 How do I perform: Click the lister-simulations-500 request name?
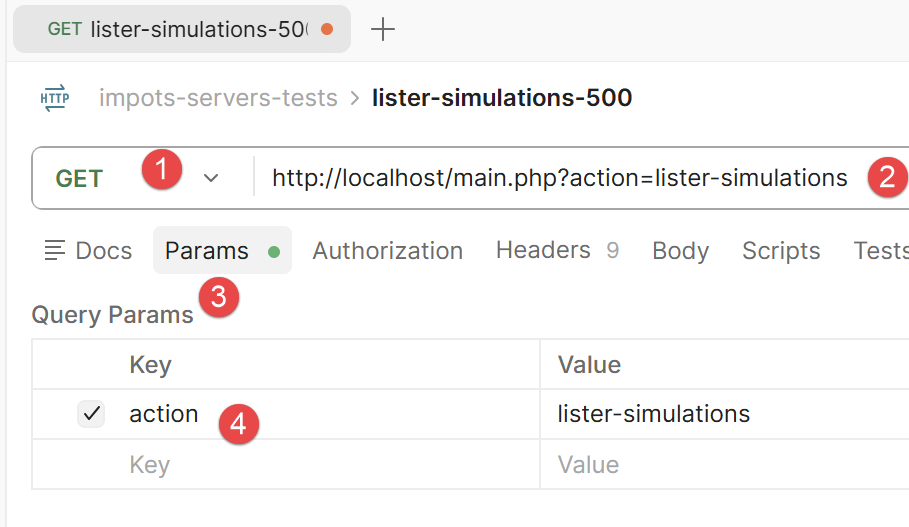502,98
